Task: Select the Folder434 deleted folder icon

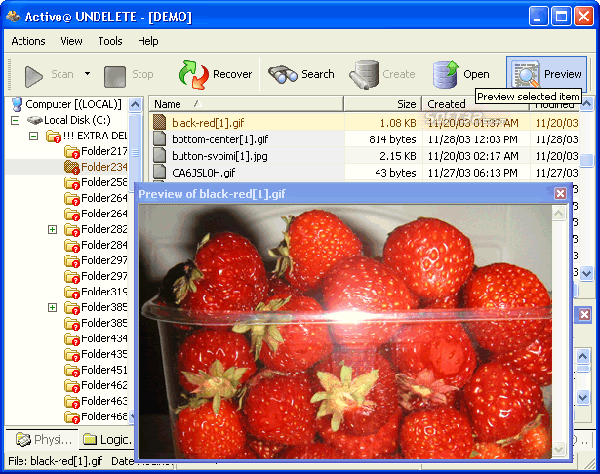Action: pyautogui.click(x=72, y=339)
